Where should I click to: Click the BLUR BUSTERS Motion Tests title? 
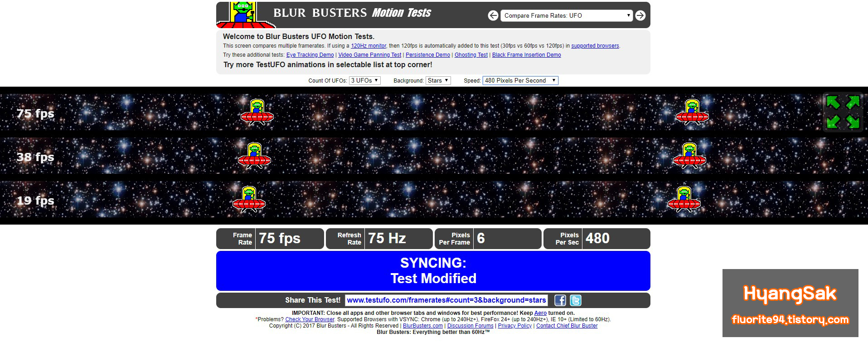pyautogui.click(x=352, y=13)
